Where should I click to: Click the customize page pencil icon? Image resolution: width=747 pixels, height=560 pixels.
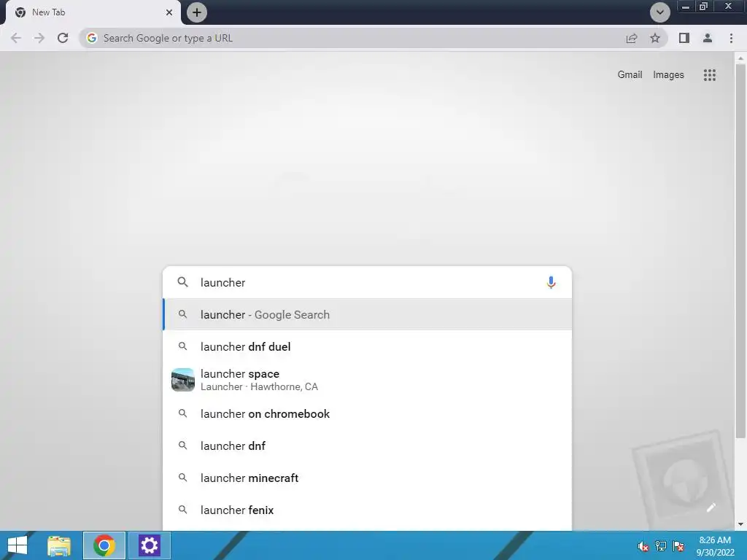[711, 507]
